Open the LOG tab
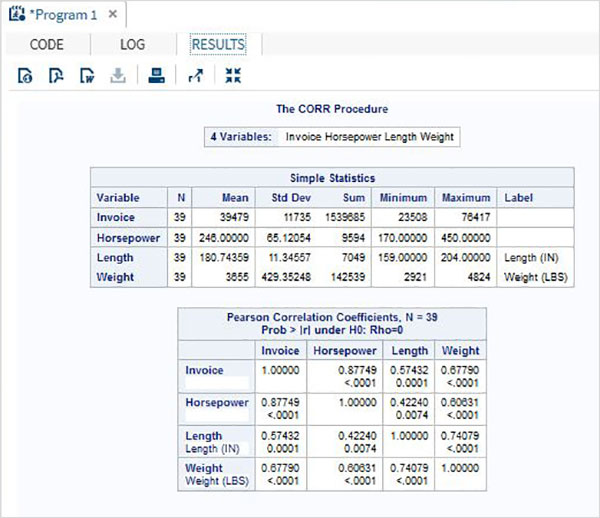 tap(132, 45)
